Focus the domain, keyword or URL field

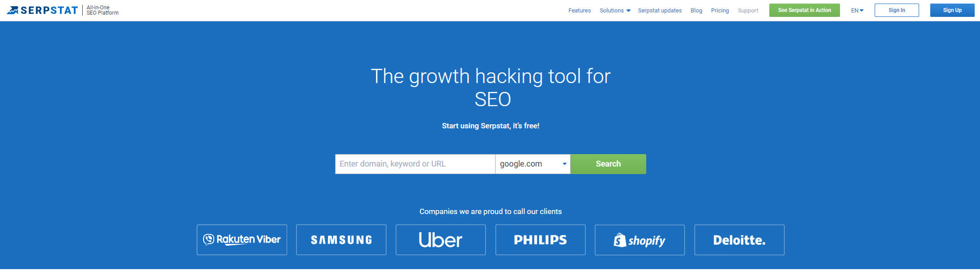coord(415,164)
